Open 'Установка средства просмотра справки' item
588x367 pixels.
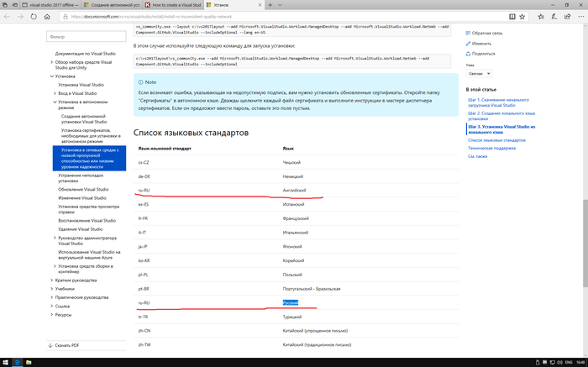88,209
